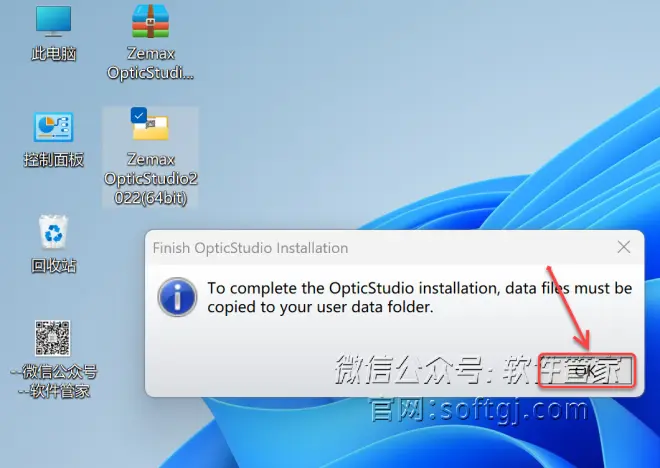Click the 此电脑 label text

click(53, 54)
